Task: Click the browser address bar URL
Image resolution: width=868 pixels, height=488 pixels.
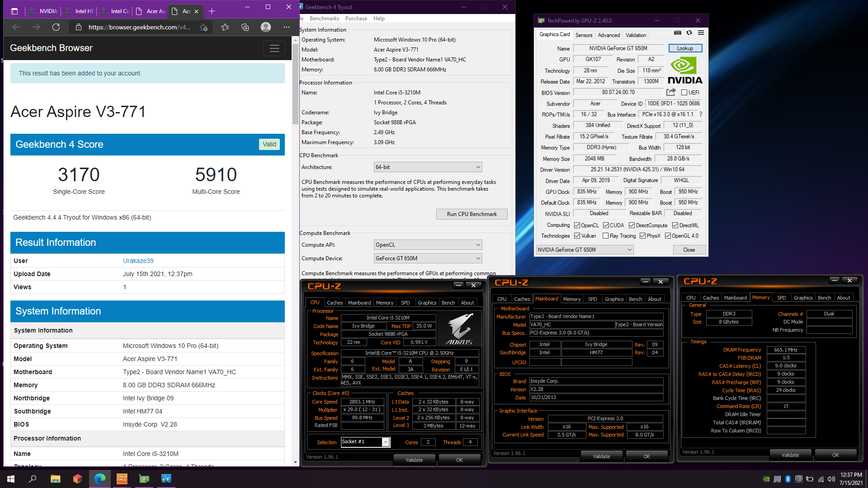Action: pos(139,27)
